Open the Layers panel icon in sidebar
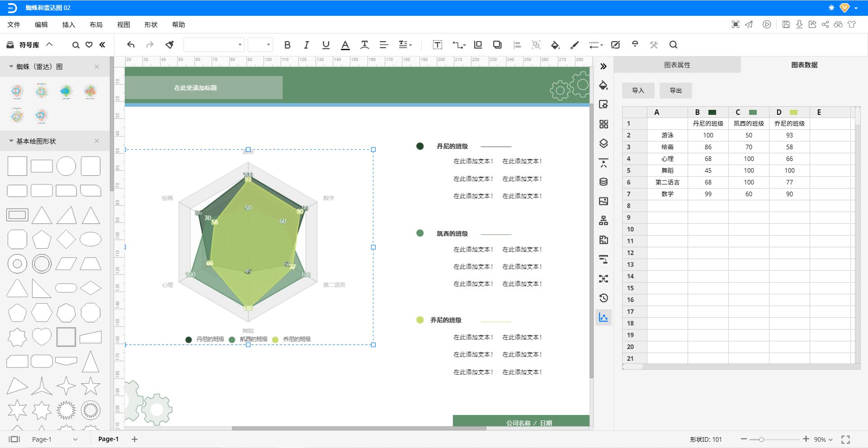This screenshot has height=448, width=868. (x=604, y=144)
